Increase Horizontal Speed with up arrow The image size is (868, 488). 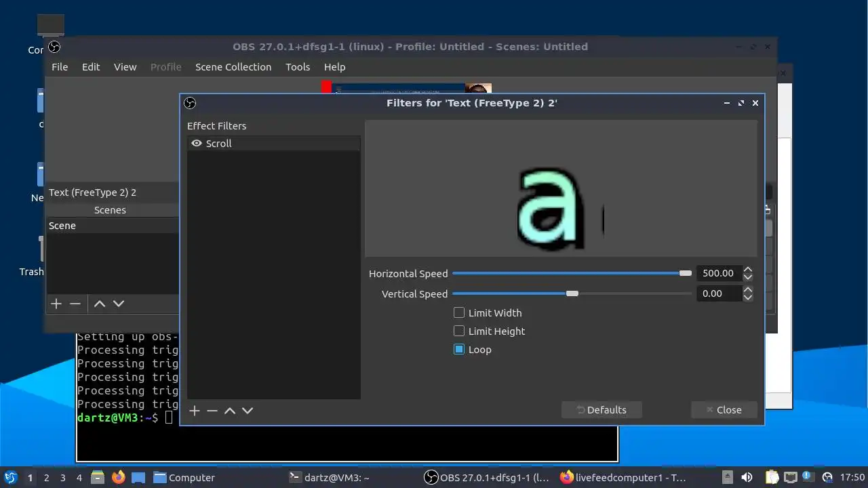(x=748, y=270)
